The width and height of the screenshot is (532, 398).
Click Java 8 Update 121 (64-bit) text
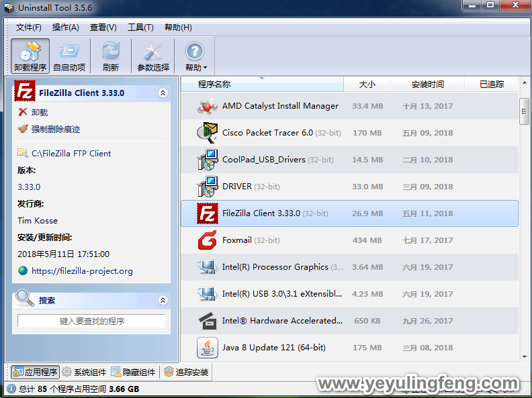tap(274, 348)
